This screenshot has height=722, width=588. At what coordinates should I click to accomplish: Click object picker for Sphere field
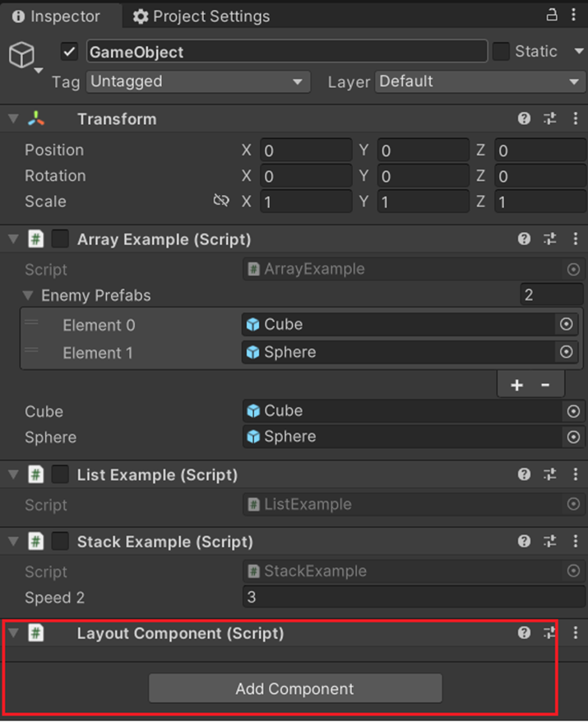coord(573,437)
